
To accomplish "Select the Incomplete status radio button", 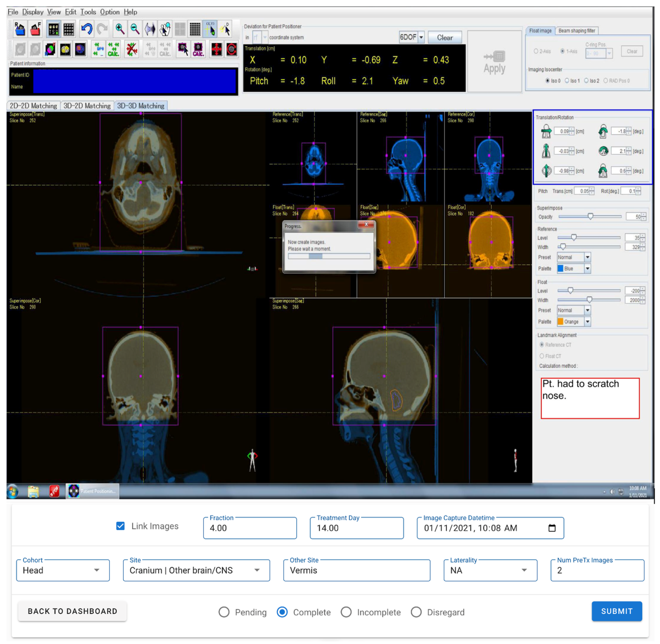I will click(x=346, y=612).
